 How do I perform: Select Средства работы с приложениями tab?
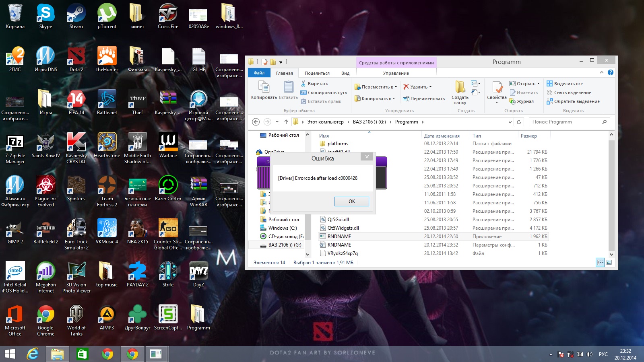pyautogui.click(x=396, y=63)
